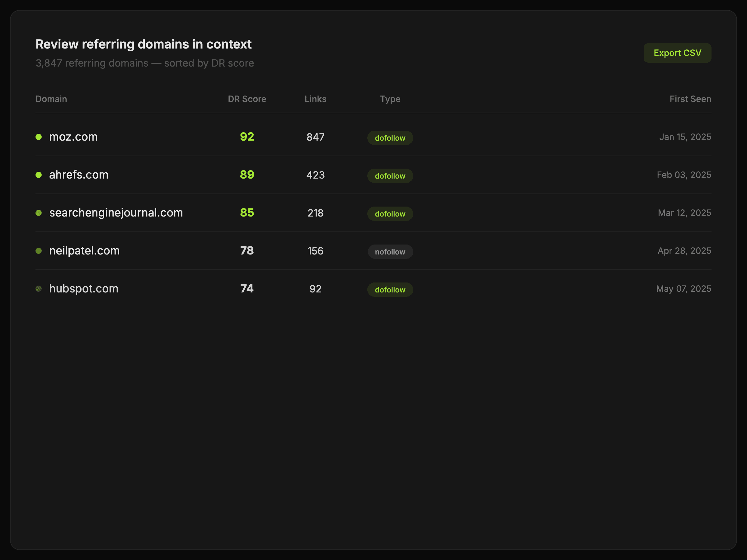Screen dimensions: 747x560
Task: Click the Domain column header
Action: (x=51, y=99)
